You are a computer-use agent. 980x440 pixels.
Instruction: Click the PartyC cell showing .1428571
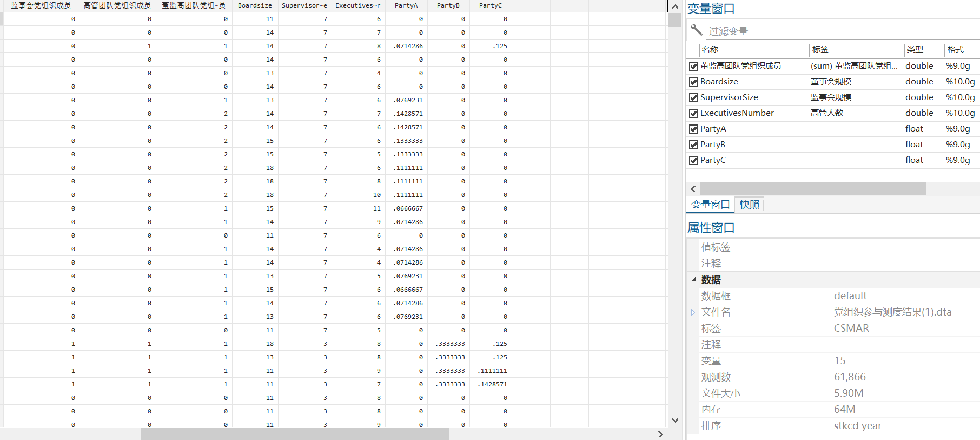(x=491, y=384)
